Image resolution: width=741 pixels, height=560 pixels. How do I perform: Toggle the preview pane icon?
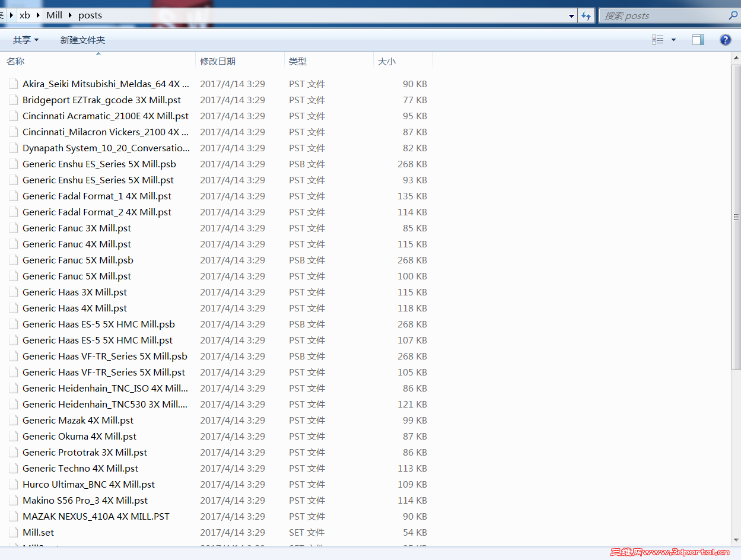pos(698,40)
